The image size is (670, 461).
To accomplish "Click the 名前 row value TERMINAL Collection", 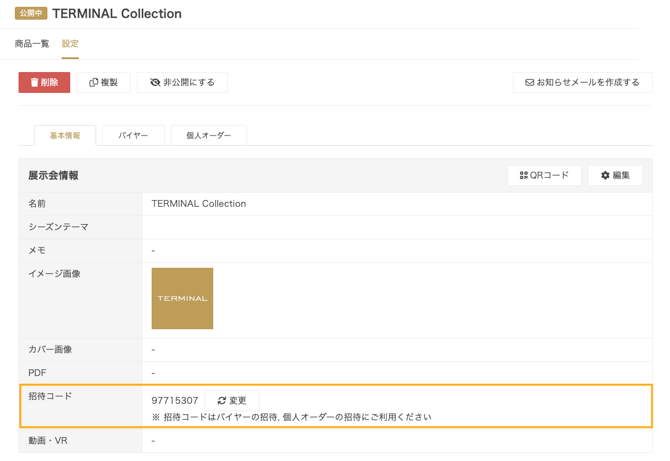I will pyautogui.click(x=198, y=203).
